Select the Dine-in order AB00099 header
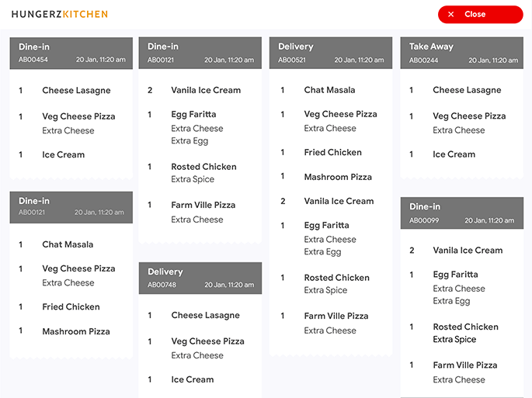The width and height of the screenshot is (532, 398). [x=463, y=213]
